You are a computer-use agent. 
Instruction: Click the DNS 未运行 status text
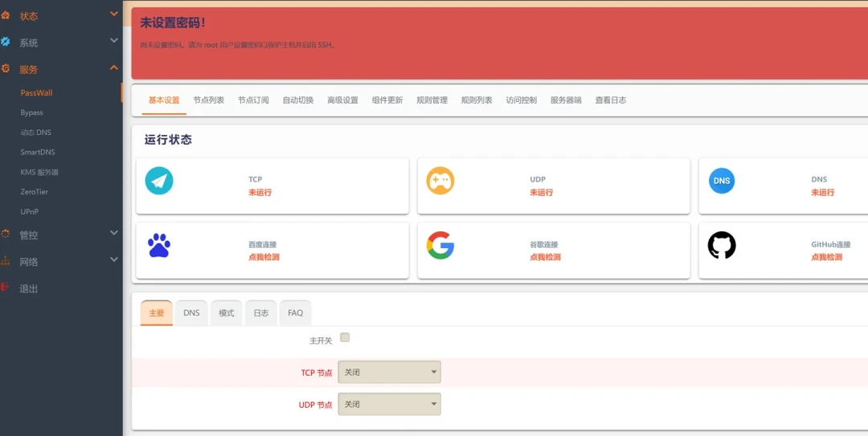823,193
